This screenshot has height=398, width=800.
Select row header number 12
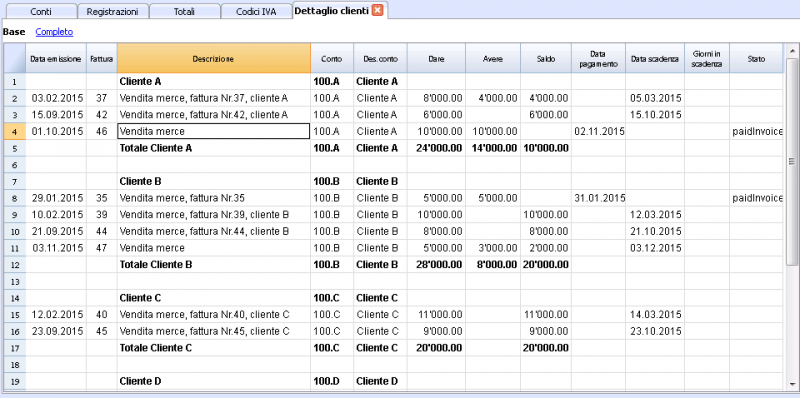click(15, 265)
